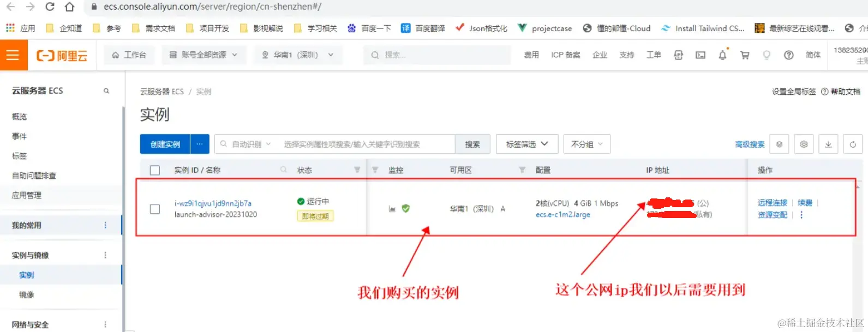Search within the 云服务器 ECS sidebar
The height and width of the screenshot is (332, 868).
pos(106,91)
